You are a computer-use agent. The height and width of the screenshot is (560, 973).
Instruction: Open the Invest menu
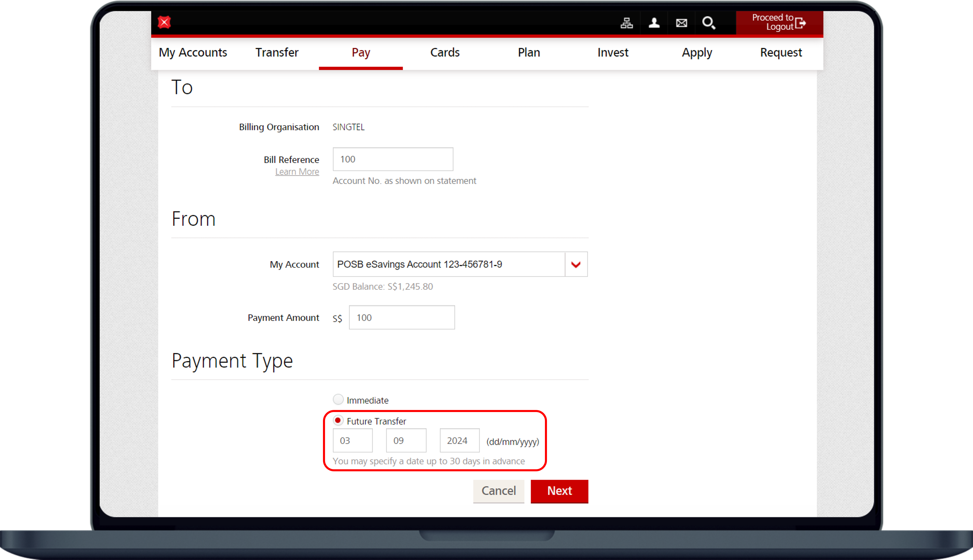pos(612,52)
